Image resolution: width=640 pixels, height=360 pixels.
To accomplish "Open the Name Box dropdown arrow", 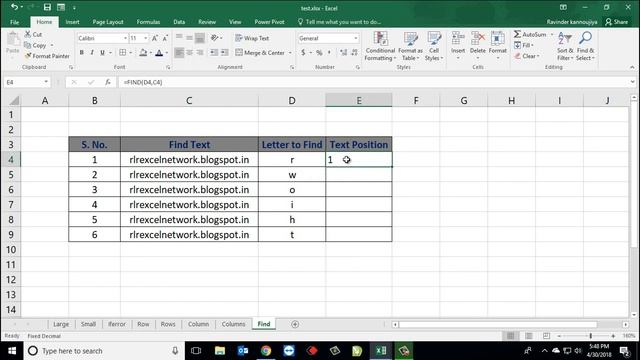I will click(x=46, y=82).
